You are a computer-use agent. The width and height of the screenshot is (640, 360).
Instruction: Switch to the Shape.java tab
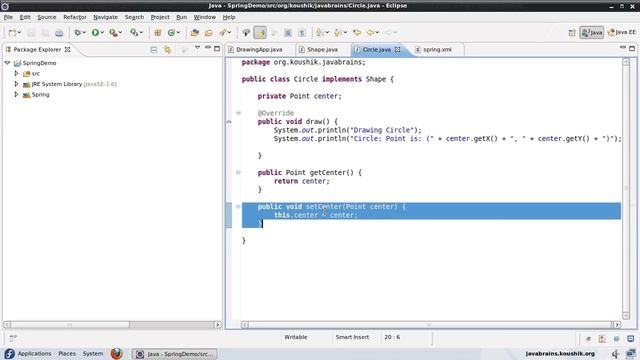pyautogui.click(x=322, y=49)
